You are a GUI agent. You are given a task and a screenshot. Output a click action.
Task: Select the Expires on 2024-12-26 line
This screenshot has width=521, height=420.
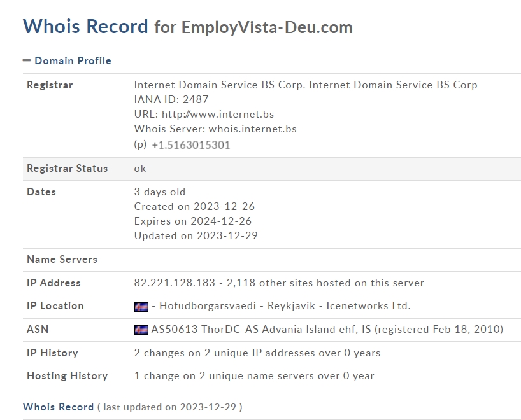193,221
